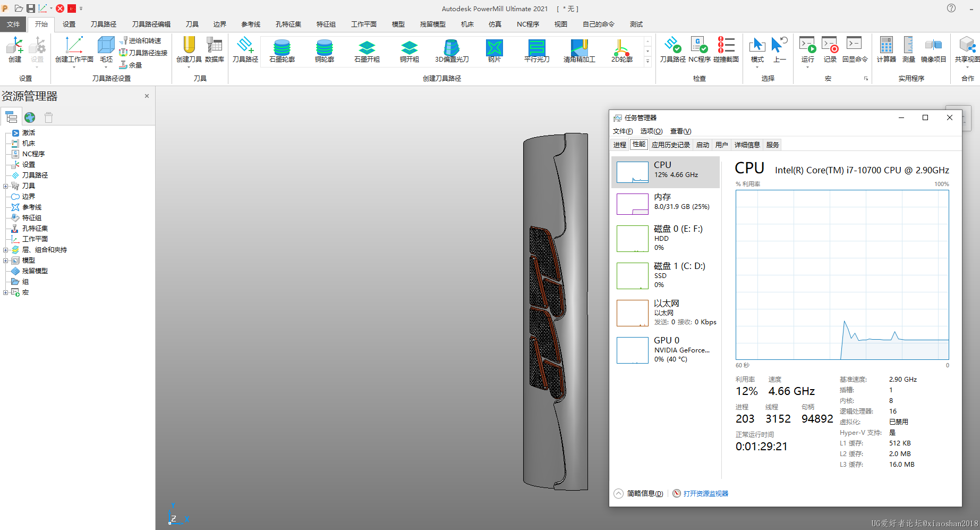Image resolution: width=980 pixels, height=530 pixels.
Task: Open the 模式 selection dropdown arrow
Action: click(757, 67)
